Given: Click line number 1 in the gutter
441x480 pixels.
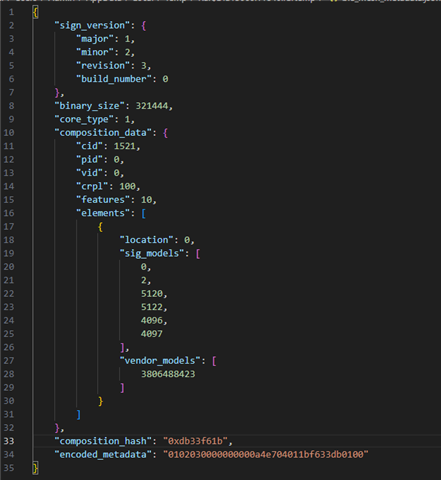Looking at the screenshot, I should tap(11, 12).
